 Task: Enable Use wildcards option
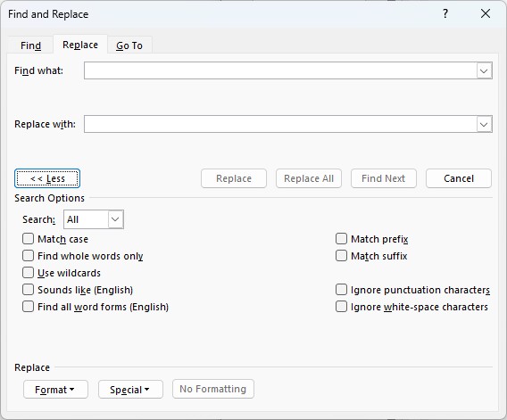click(x=29, y=273)
